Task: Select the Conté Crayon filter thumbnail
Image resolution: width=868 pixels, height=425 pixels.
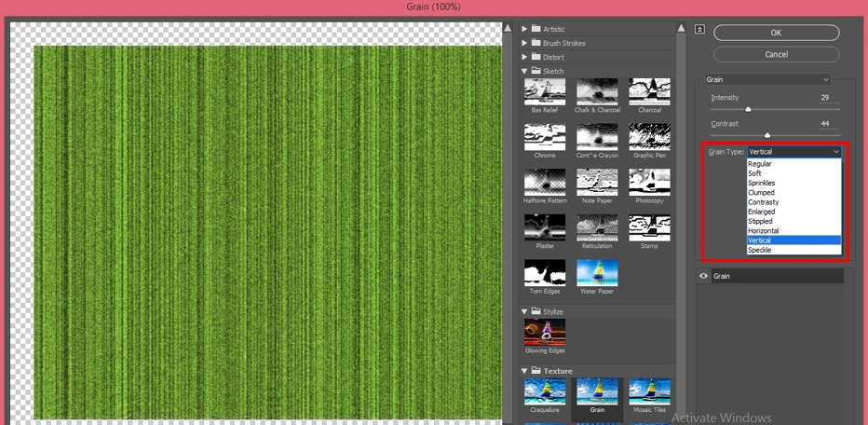Action: tap(597, 137)
